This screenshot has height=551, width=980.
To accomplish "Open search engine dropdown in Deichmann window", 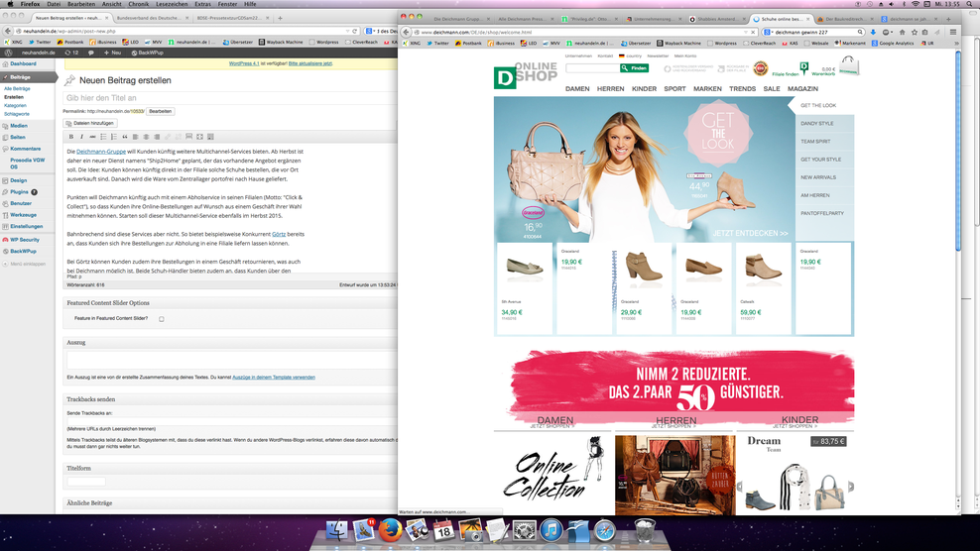I will [x=769, y=32].
